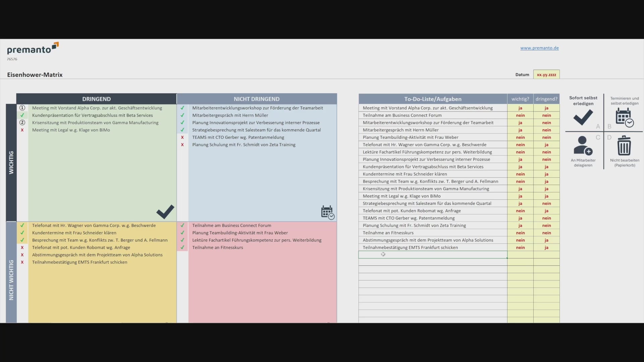Screen dimensions: 644x362
Task: Open wichtig cell for Teilnahme an Fitnesskurs
Action: pyautogui.click(x=520, y=233)
